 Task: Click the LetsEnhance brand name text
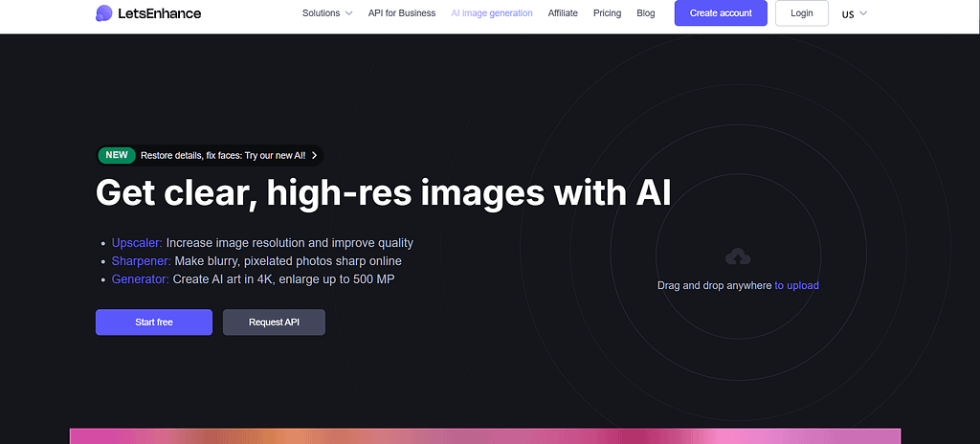pyautogui.click(x=160, y=13)
